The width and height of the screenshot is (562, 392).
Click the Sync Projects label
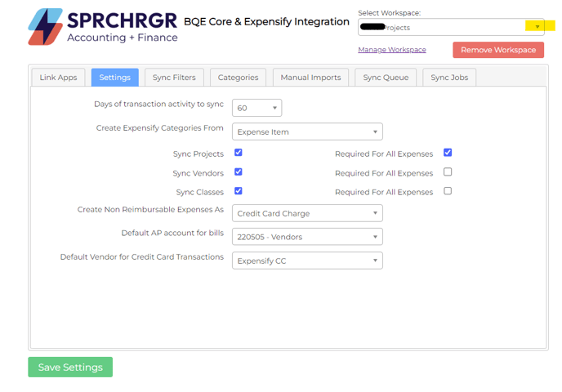tap(198, 154)
